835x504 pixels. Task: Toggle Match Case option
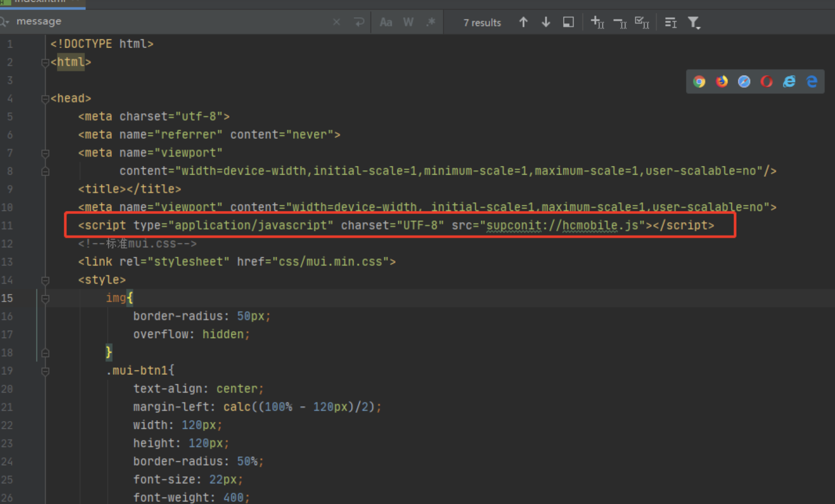click(x=386, y=22)
